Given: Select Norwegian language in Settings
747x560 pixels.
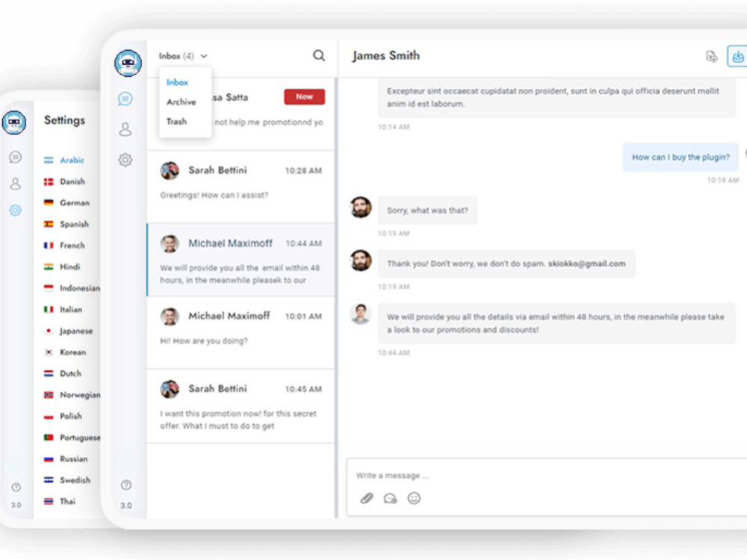Looking at the screenshot, I should point(72,395).
